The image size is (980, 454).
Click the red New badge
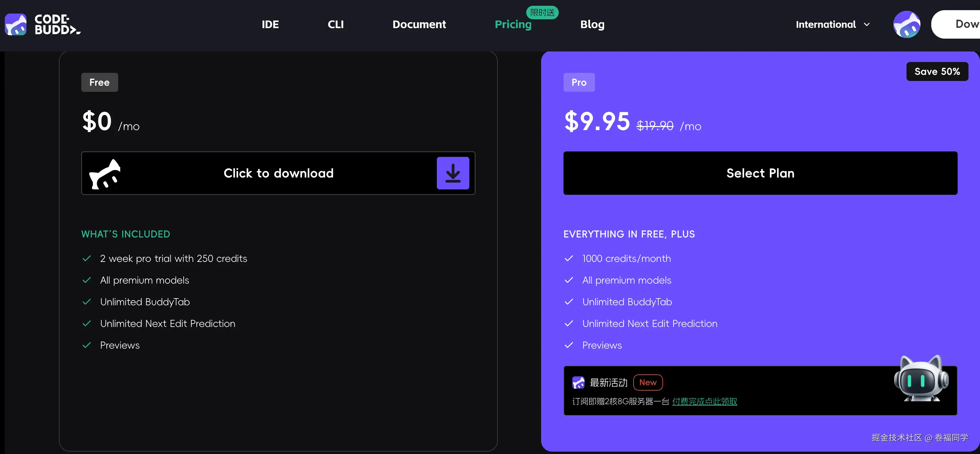647,383
